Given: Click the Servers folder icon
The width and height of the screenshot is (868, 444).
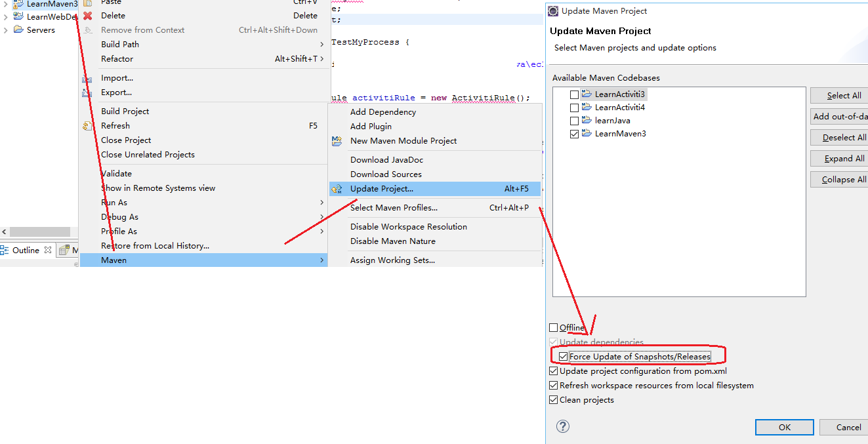Looking at the screenshot, I should pyautogui.click(x=19, y=30).
